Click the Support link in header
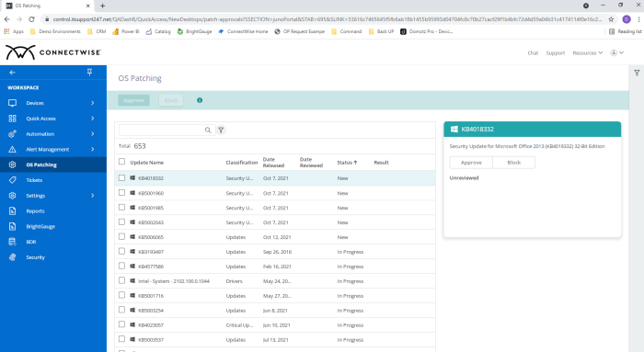The width and height of the screenshot is (644, 352). (x=556, y=53)
